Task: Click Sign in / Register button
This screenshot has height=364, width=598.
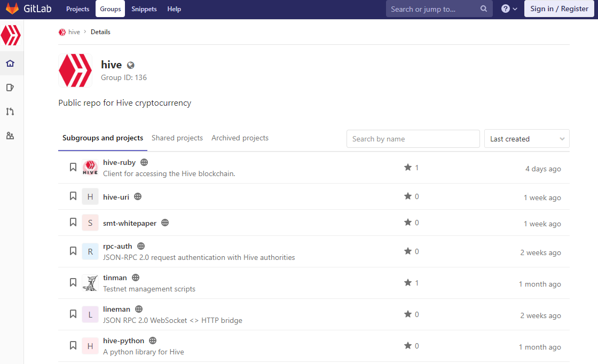Action: click(x=559, y=9)
